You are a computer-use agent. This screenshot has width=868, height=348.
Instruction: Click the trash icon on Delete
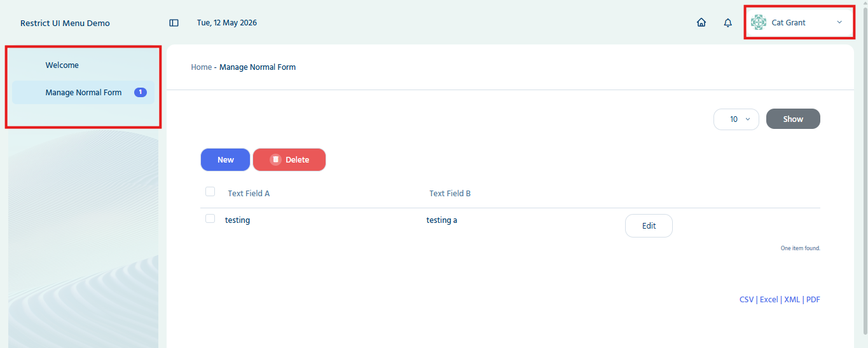[275, 160]
